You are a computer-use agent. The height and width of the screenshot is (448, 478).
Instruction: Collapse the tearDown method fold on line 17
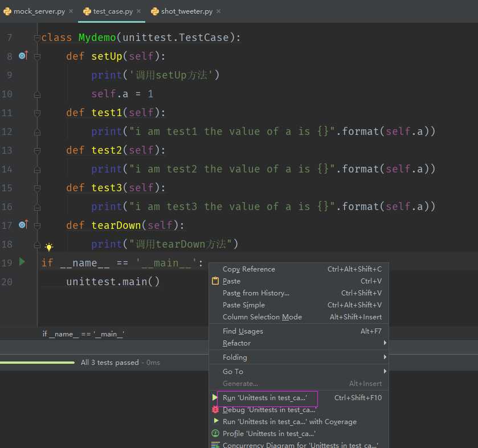coord(37,225)
